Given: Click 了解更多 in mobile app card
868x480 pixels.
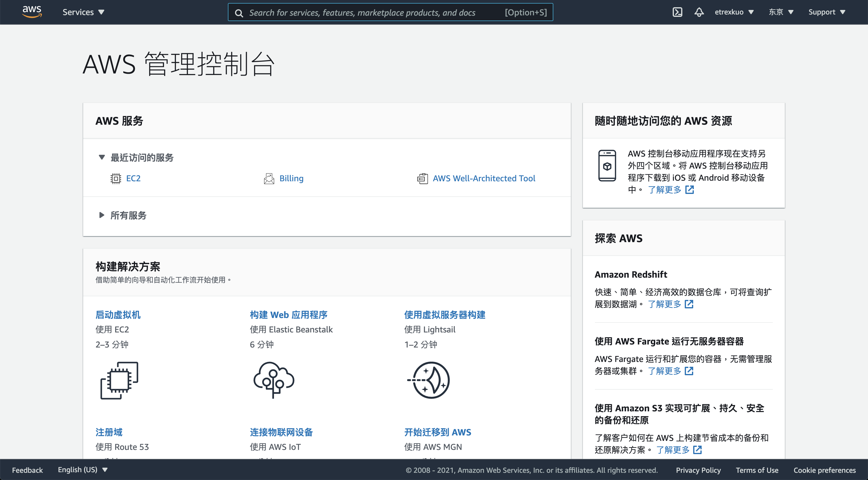Looking at the screenshot, I should coord(665,190).
